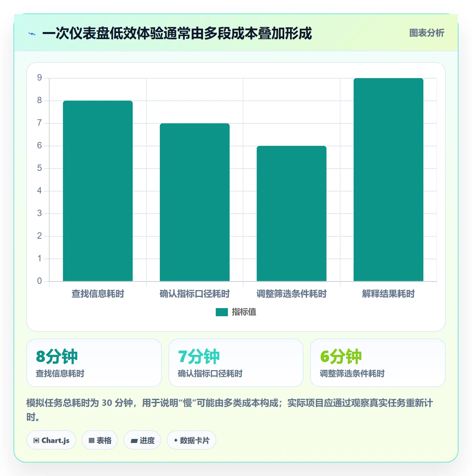The image size is (472, 476).
Task: Click the 进度 tag chip
Action: point(142,440)
